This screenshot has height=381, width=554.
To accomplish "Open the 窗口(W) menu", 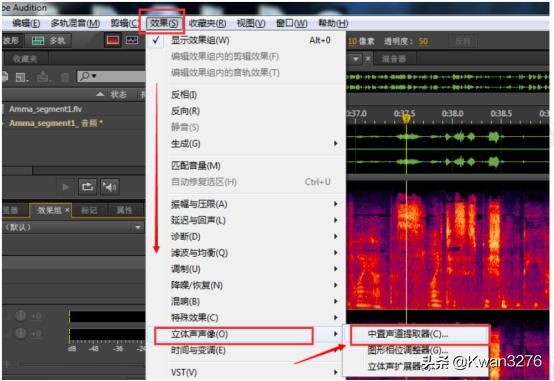I will click(x=291, y=23).
